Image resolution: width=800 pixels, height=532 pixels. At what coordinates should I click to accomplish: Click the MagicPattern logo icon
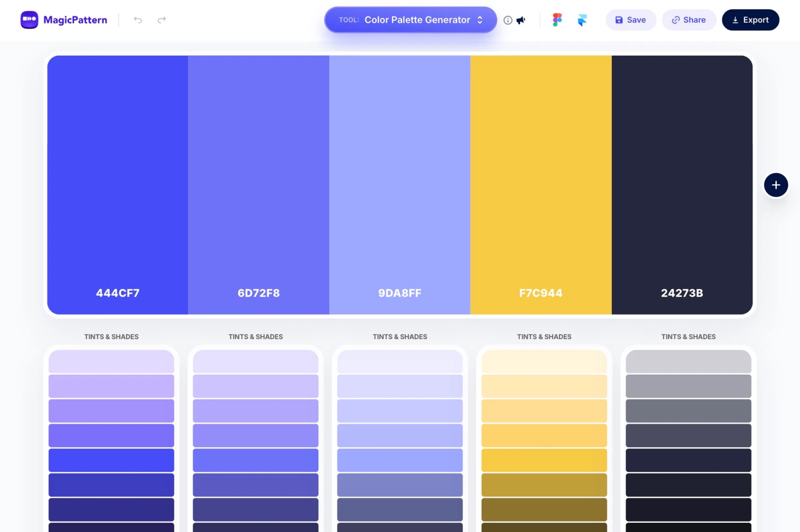pyautogui.click(x=29, y=20)
